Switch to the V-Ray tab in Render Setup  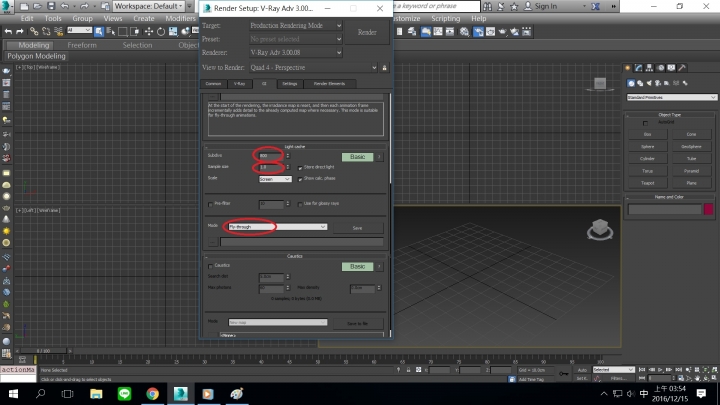coord(239,84)
